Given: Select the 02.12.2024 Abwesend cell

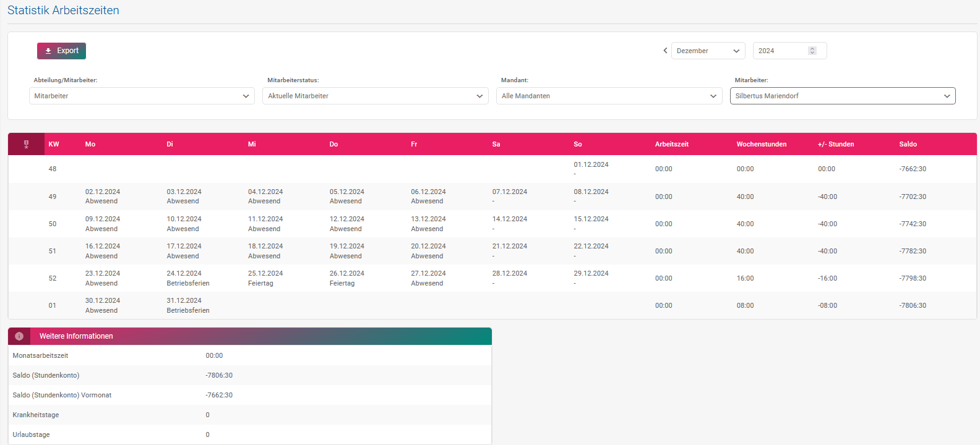Looking at the screenshot, I should pos(103,197).
